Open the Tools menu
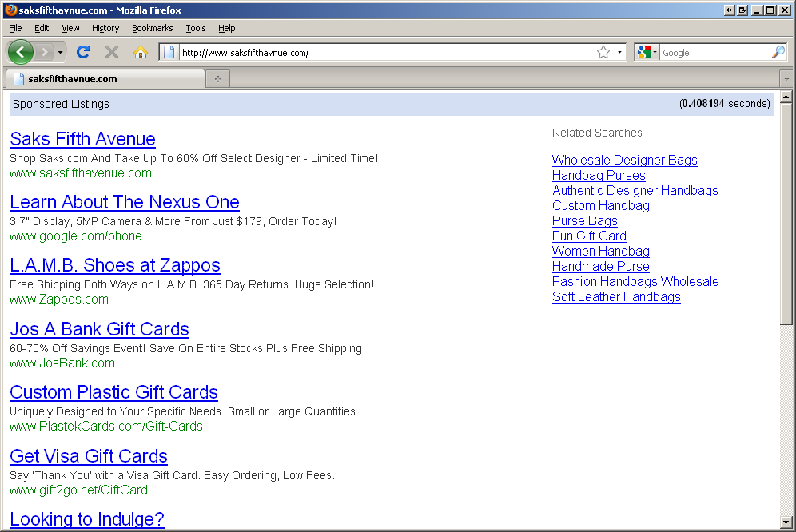 point(196,28)
